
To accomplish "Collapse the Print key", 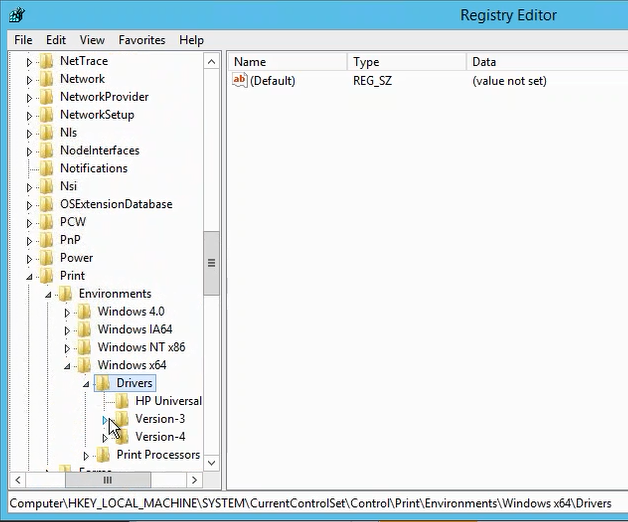I will (x=29, y=277).
